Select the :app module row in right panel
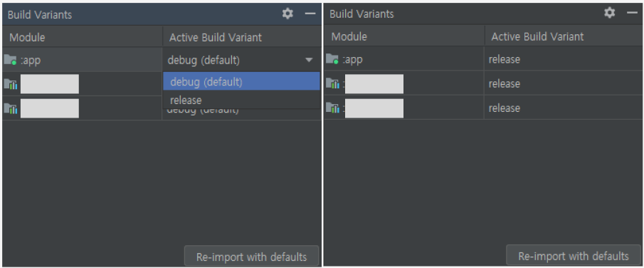The image size is (644, 268). pyautogui.click(x=483, y=59)
